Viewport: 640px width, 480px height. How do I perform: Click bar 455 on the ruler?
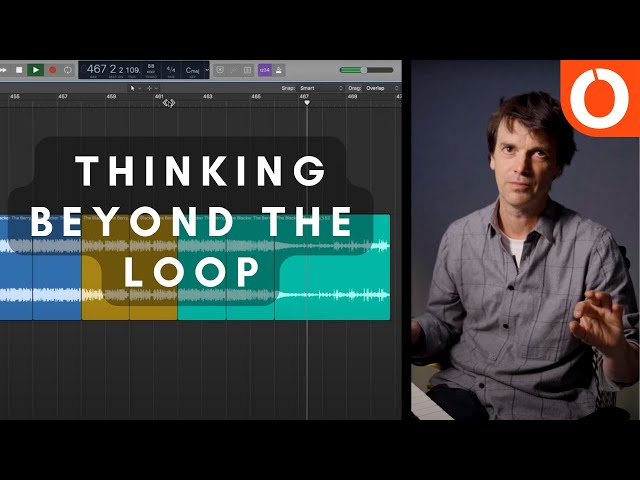click(x=15, y=97)
